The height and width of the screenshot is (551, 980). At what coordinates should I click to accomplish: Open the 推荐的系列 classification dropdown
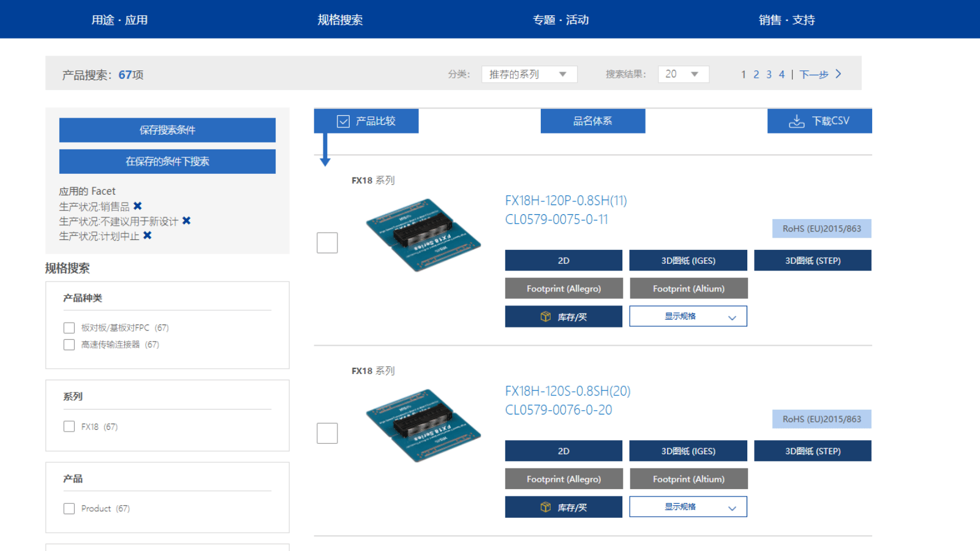tap(529, 74)
